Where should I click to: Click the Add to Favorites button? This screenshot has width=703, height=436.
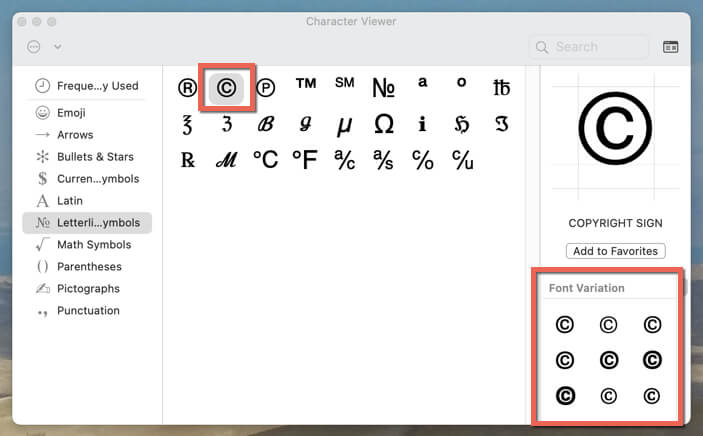tap(615, 251)
